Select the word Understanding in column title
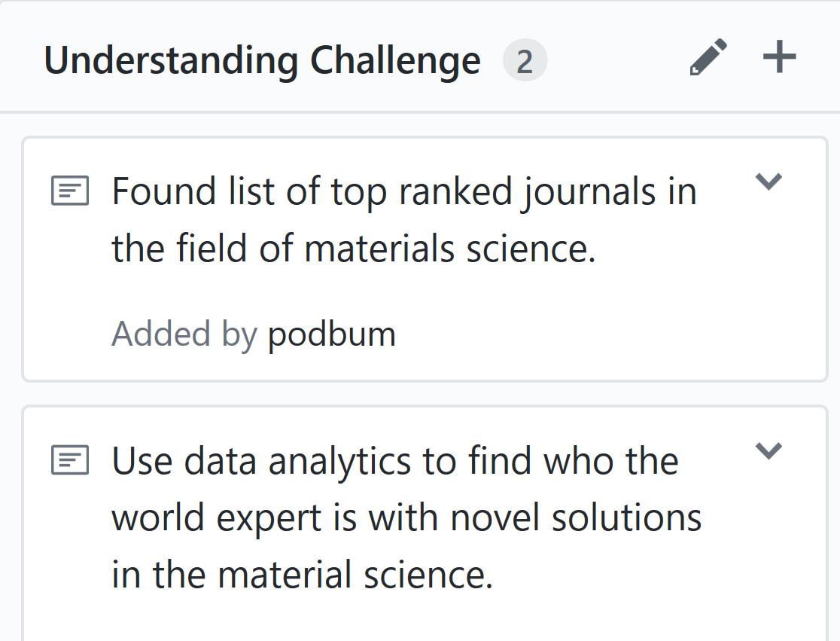This screenshot has width=840, height=641. [x=171, y=60]
